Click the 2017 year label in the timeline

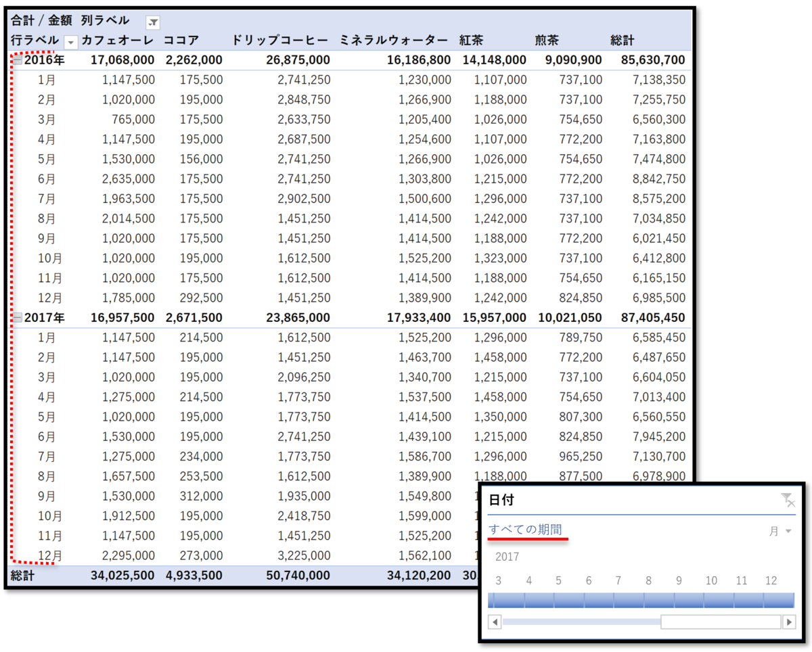tap(507, 557)
